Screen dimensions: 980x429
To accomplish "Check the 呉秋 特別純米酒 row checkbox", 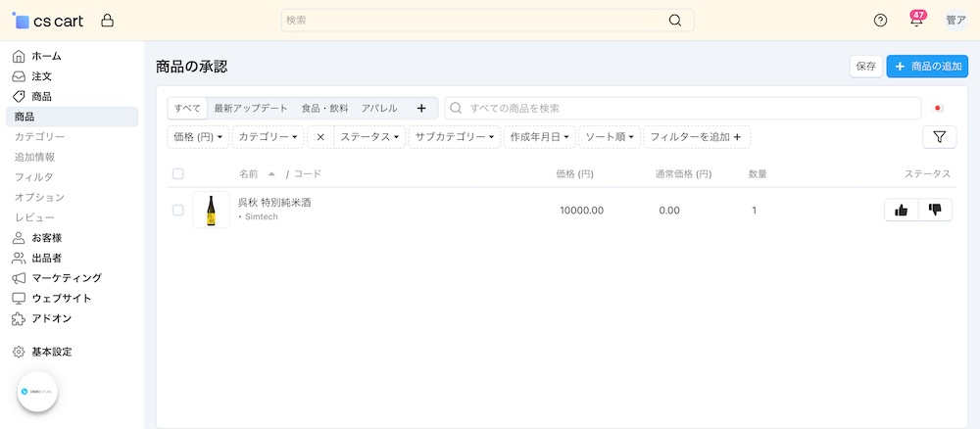I will 178,210.
